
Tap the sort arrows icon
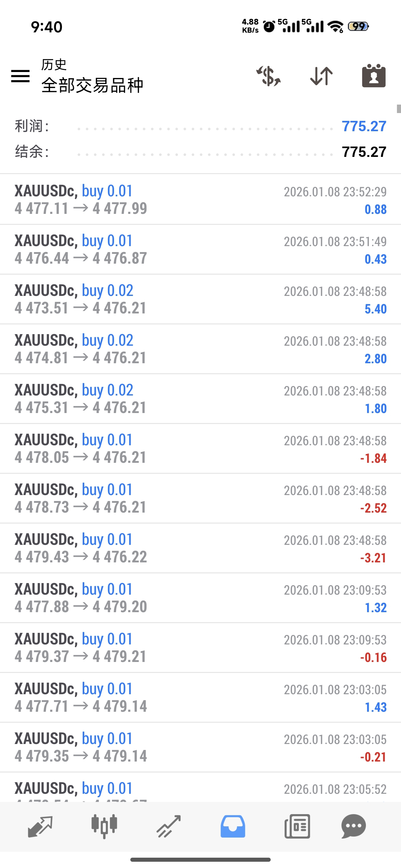[321, 76]
